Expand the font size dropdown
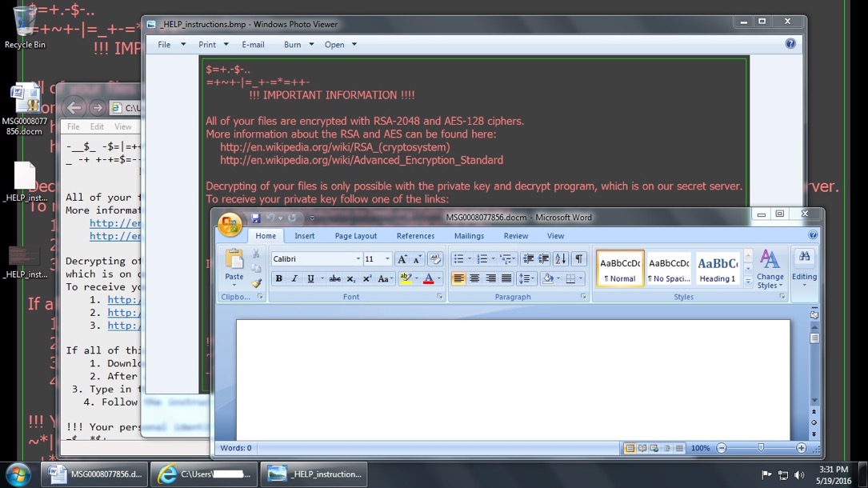Viewport: 868px width, 488px height. coord(388,259)
